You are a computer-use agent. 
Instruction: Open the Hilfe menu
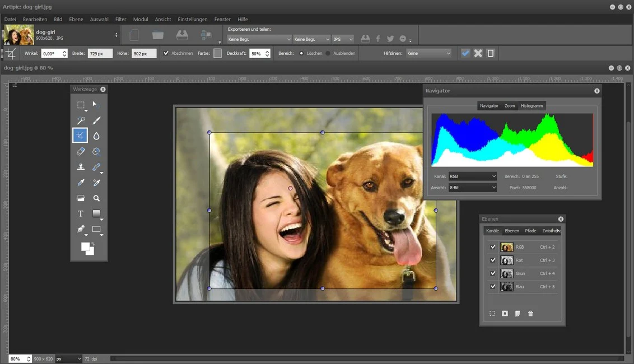[243, 19]
